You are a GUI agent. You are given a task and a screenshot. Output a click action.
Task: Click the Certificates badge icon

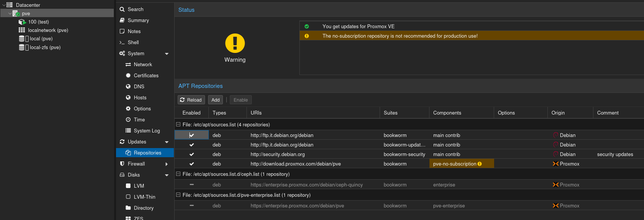click(x=128, y=75)
